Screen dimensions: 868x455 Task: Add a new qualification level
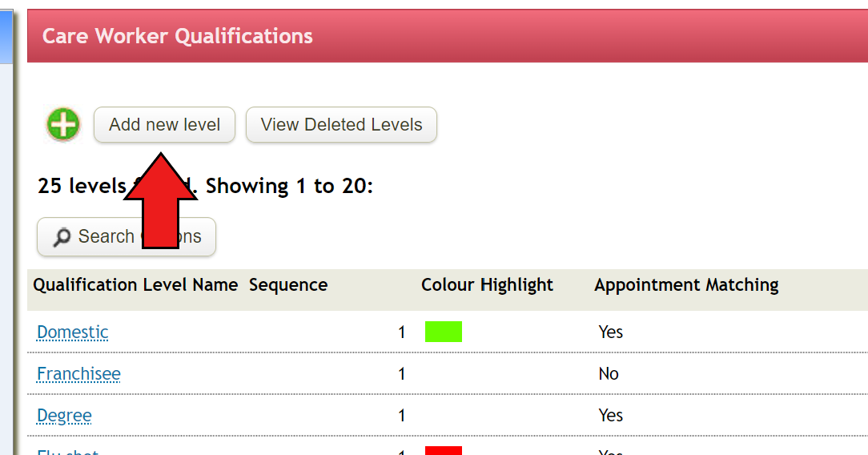[164, 124]
